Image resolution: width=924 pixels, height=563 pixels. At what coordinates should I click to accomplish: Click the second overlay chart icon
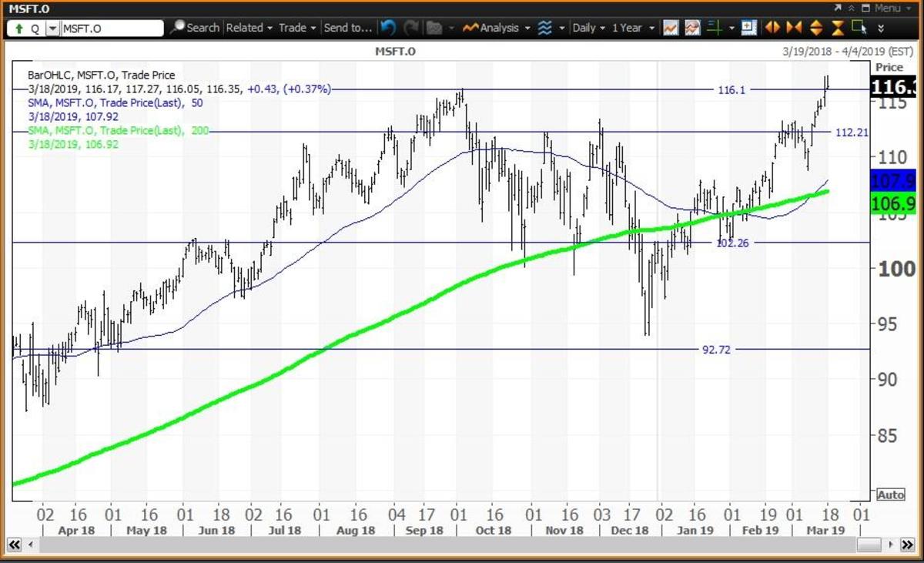[692, 28]
